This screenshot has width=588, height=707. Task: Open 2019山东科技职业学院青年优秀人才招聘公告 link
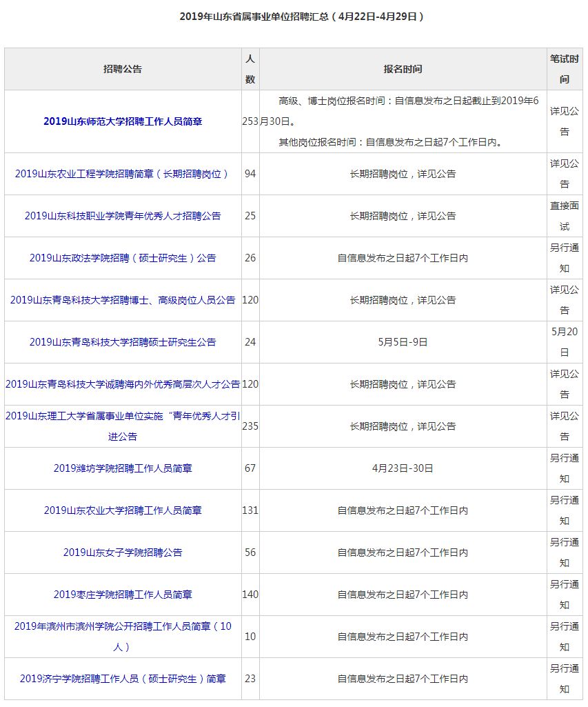pyautogui.click(x=123, y=215)
